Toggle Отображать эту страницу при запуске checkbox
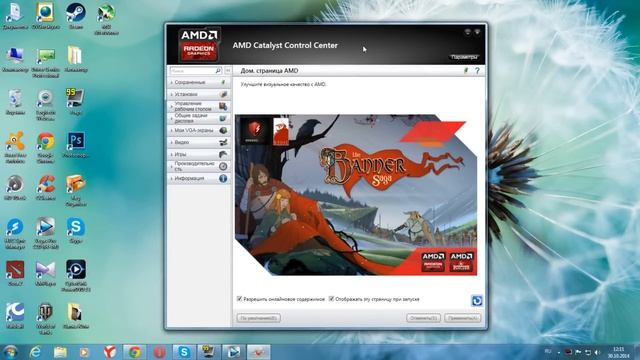The image size is (640, 360). coord(331,299)
